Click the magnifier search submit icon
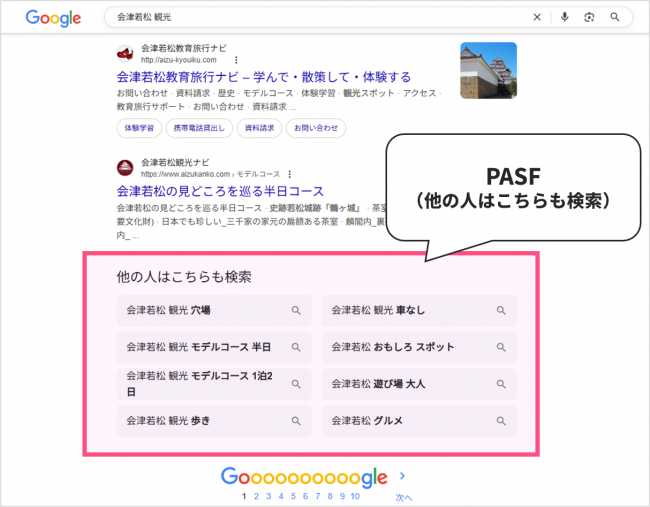Viewport: 650px width, 507px height. click(x=615, y=17)
